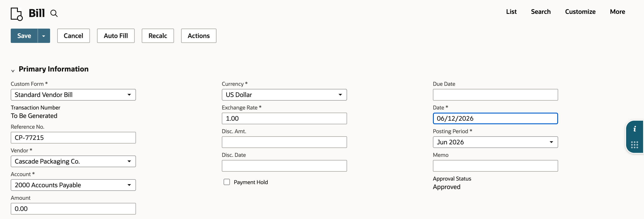Open the Account dropdown
Screen dimensions: 644x219
click(73, 185)
